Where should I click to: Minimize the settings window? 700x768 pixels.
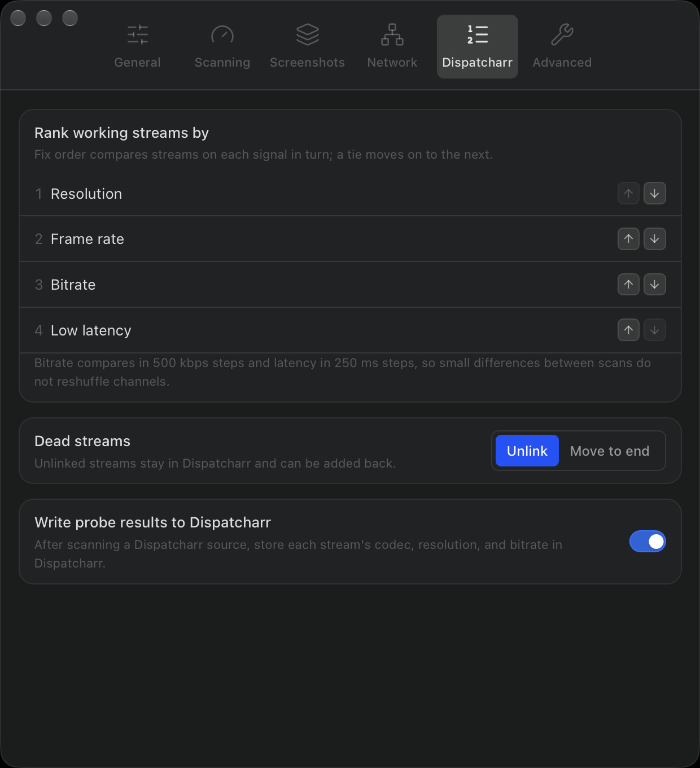pyautogui.click(x=44, y=18)
